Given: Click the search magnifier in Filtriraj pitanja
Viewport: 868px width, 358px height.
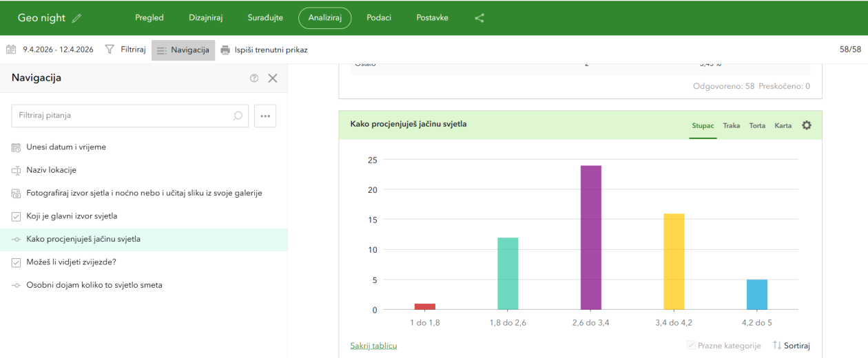Looking at the screenshot, I should pos(238,116).
